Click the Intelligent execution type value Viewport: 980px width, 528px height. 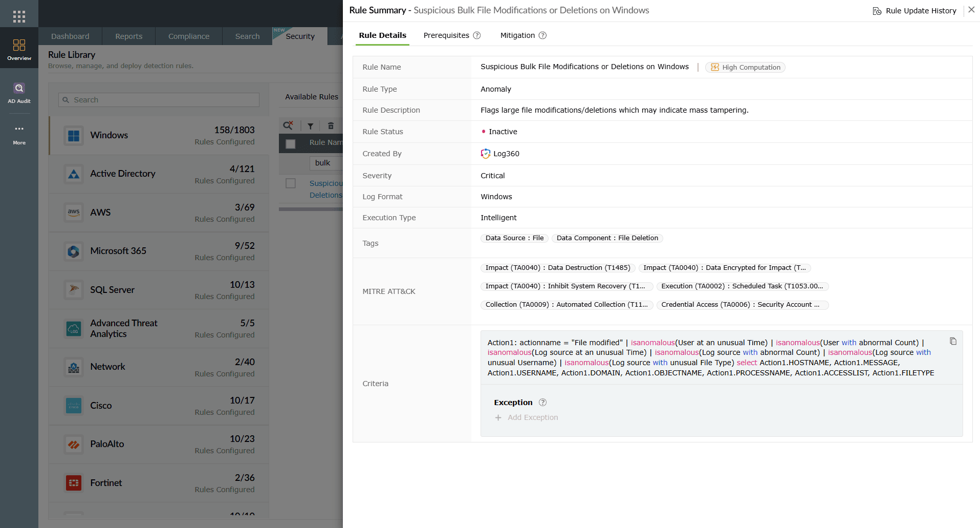coord(498,218)
